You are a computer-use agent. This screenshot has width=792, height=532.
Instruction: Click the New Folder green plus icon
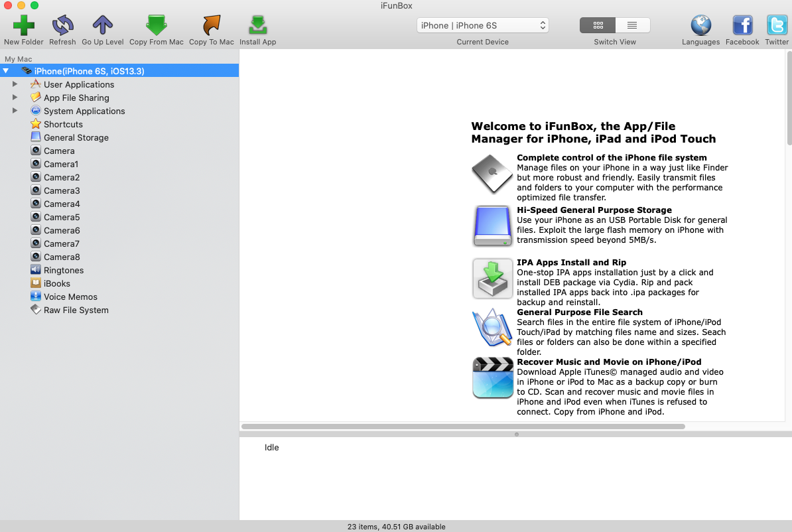[x=24, y=25]
